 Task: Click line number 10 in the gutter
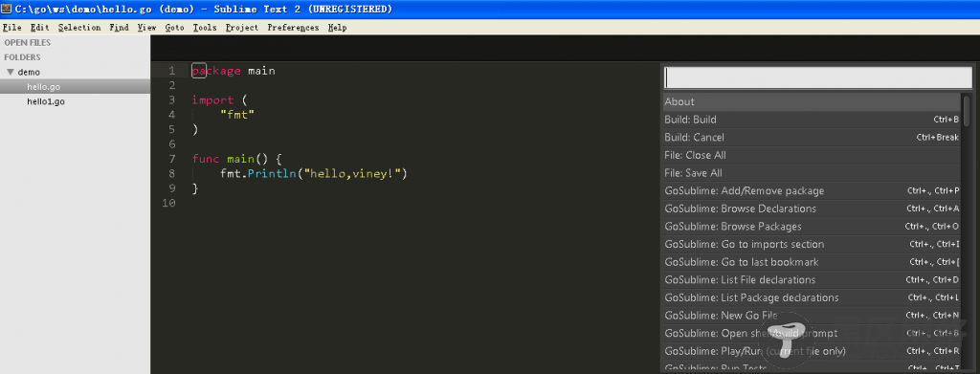pos(168,203)
